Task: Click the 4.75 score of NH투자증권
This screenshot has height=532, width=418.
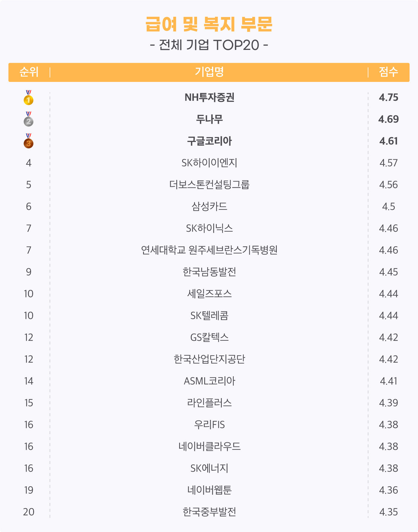Action: point(388,97)
